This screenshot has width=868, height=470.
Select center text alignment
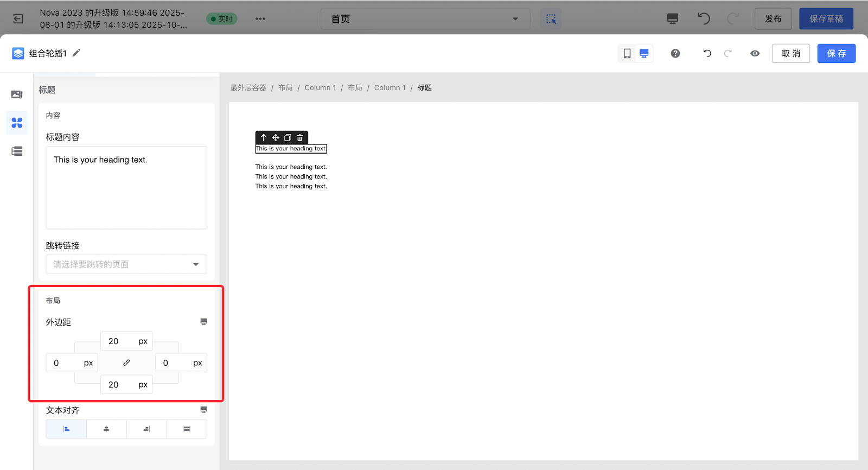coord(106,429)
